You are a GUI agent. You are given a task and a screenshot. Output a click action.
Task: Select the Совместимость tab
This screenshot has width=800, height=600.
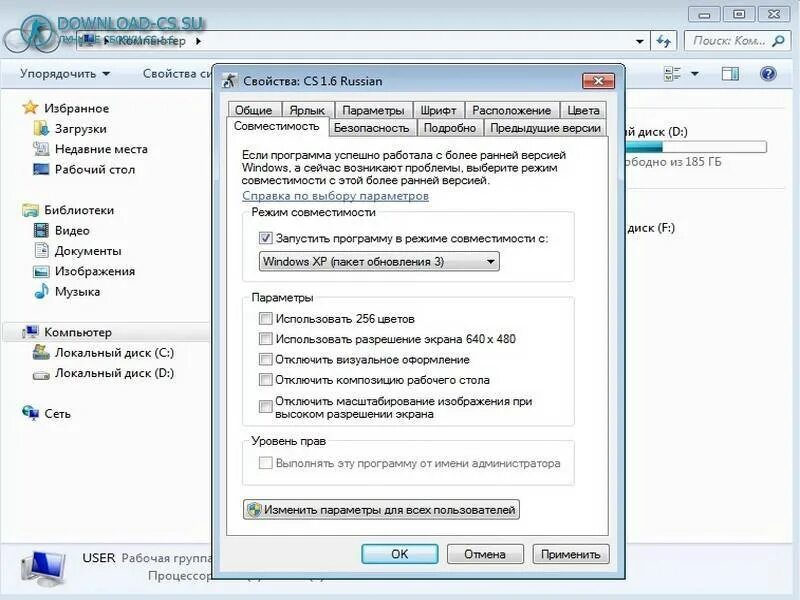277,126
